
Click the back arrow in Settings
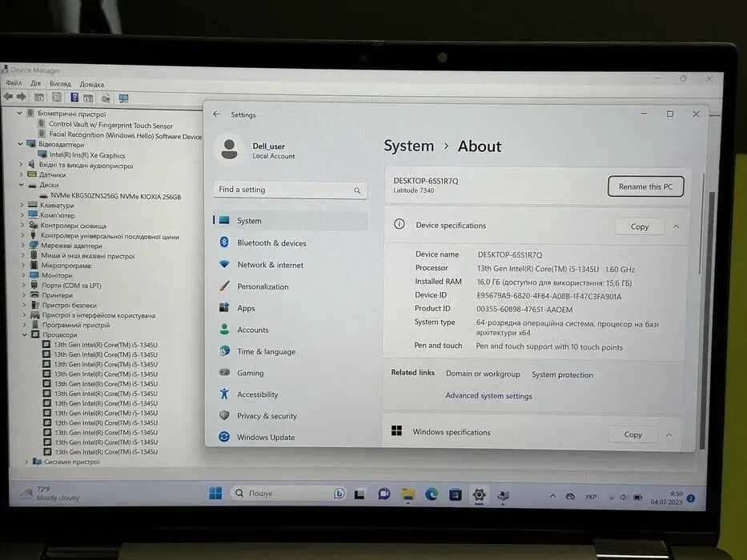coord(216,114)
